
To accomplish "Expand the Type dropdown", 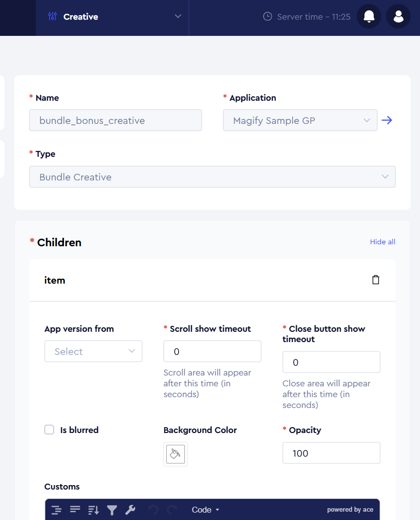I will point(212,177).
